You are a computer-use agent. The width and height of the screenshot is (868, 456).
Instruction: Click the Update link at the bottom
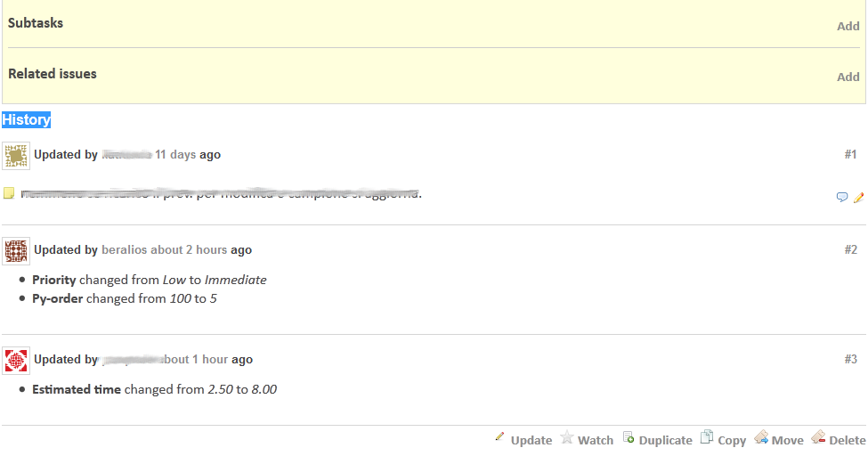(531, 441)
